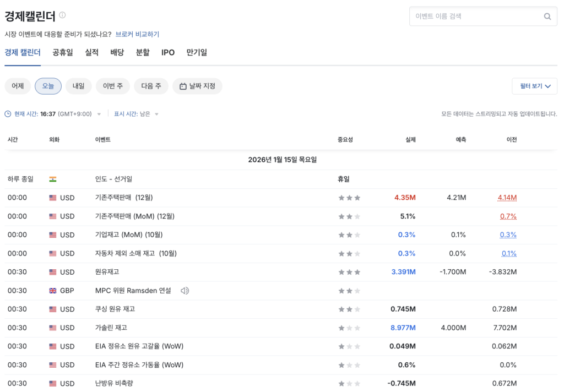This screenshot has height=392, width=564.
Task: Open the 표시 시간 dropdown
Action: tap(156, 115)
